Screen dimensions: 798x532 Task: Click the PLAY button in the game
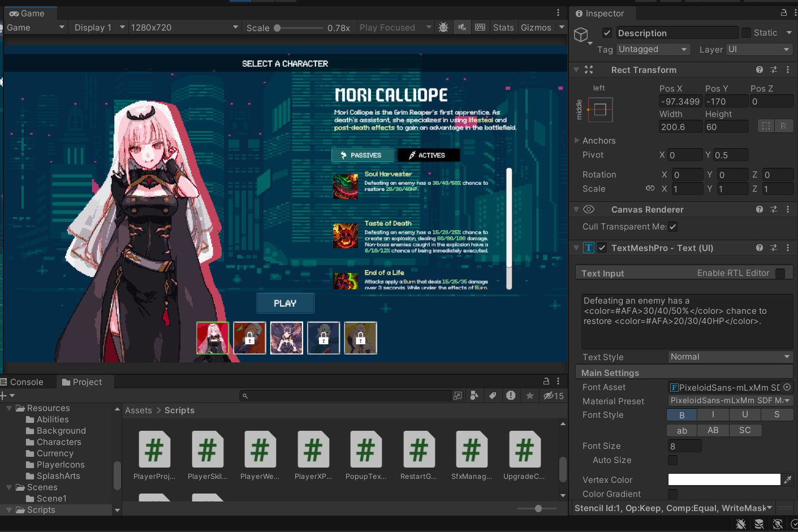[285, 303]
